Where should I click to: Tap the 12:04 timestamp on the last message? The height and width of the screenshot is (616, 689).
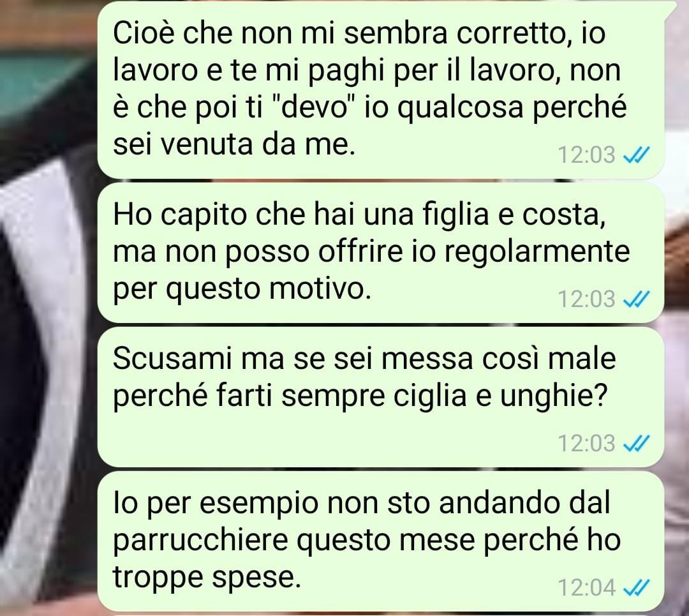click(x=586, y=587)
